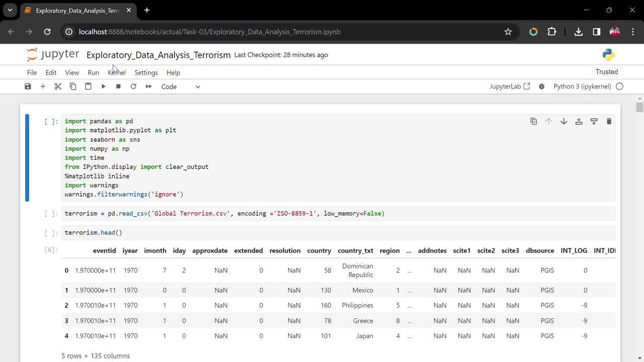Cut the selected cell with the scissors icon
The width and height of the screenshot is (644, 362).
(58, 86)
